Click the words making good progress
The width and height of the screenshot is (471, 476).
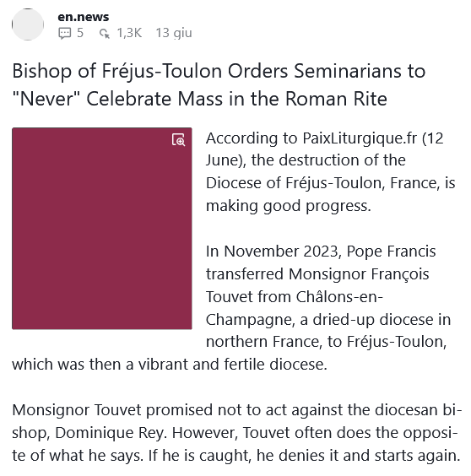289,206
